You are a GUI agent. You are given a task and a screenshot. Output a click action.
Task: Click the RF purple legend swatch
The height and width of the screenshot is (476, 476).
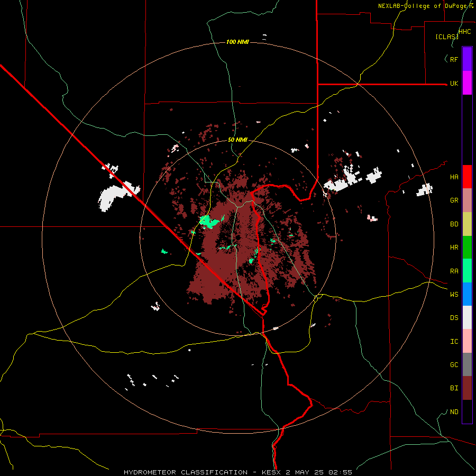tap(467, 59)
